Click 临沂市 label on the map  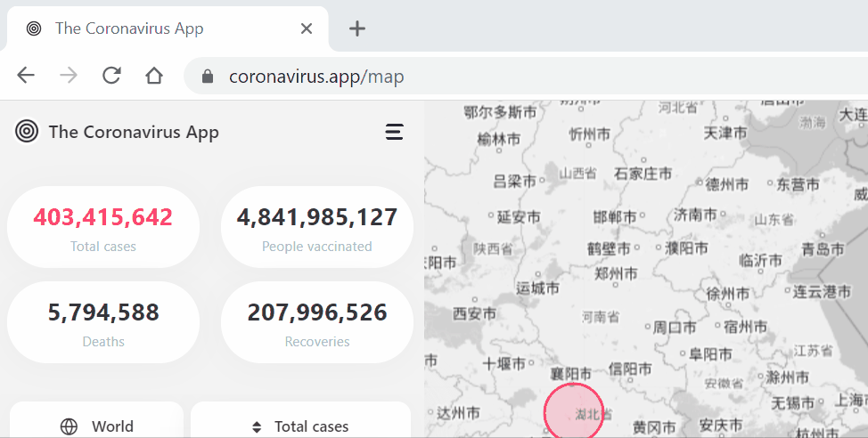(760, 260)
